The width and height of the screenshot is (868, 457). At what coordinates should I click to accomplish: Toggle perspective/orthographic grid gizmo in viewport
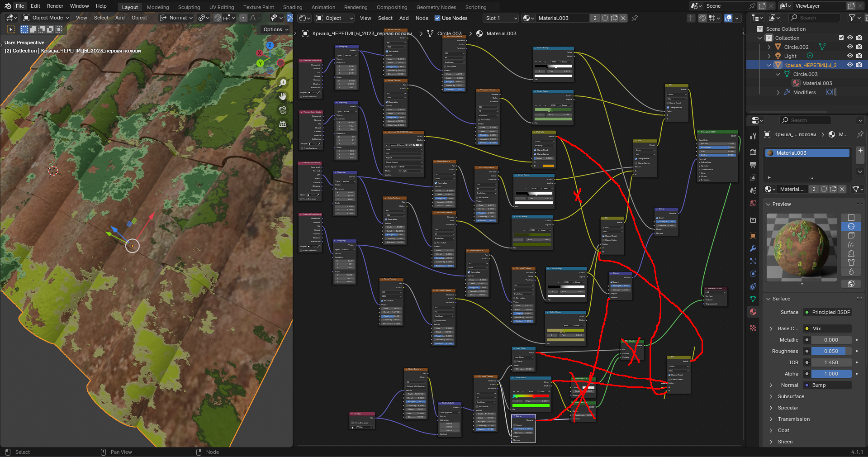pyautogui.click(x=283, y=124)
